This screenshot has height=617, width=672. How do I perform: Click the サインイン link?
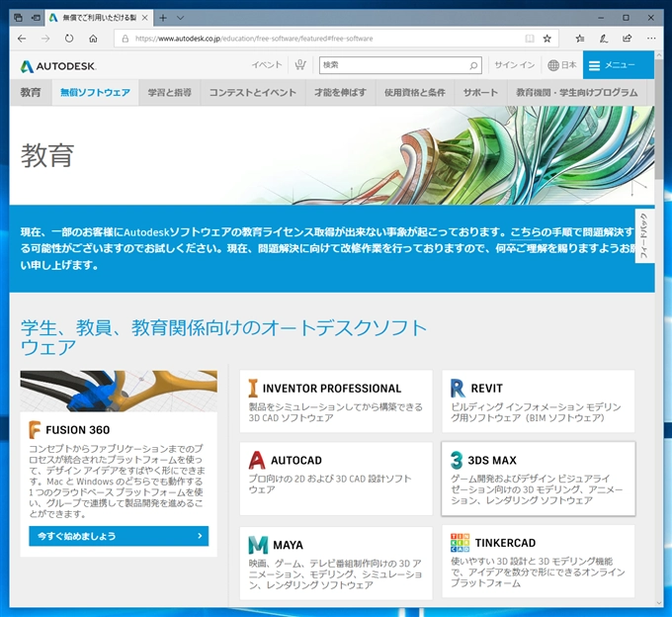pyautogui.click(x=515, y=65)
